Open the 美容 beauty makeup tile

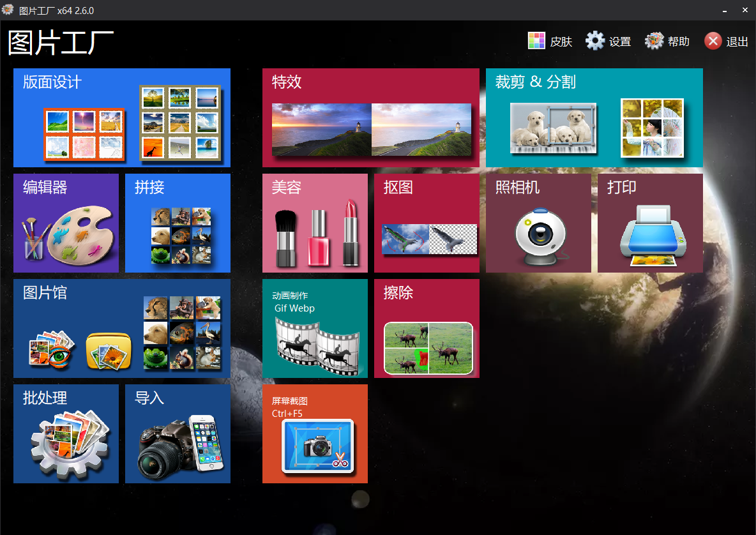coord(315,223)
